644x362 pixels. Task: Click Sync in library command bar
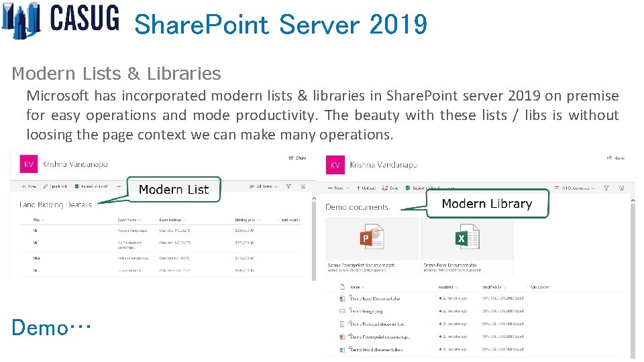pos(390,188)
